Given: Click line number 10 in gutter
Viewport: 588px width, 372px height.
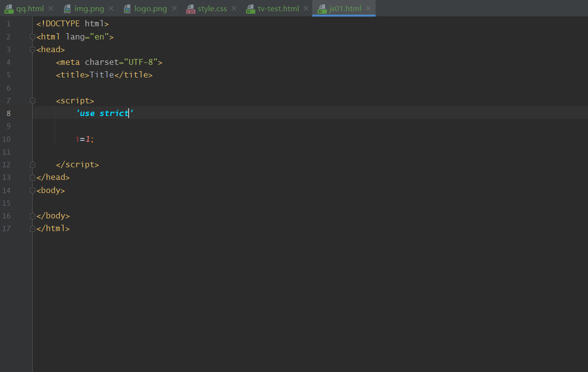Looking at the screenshot, I should [x=6, y=139].
